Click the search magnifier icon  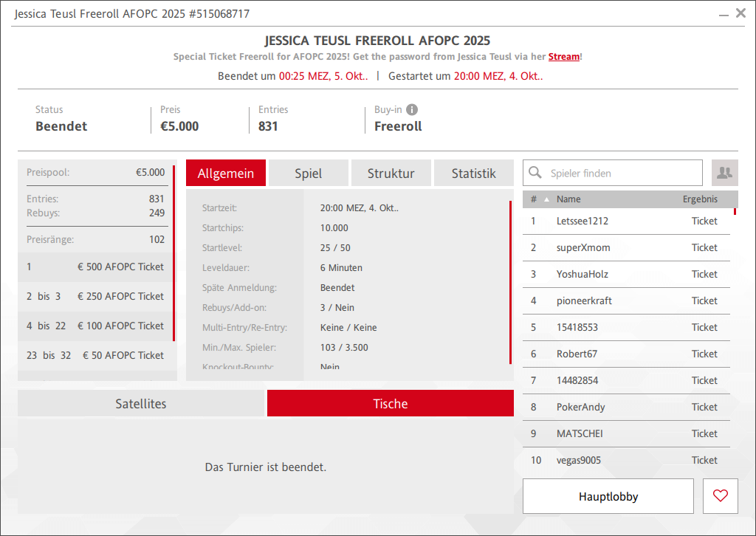click(x=536, y=173)
